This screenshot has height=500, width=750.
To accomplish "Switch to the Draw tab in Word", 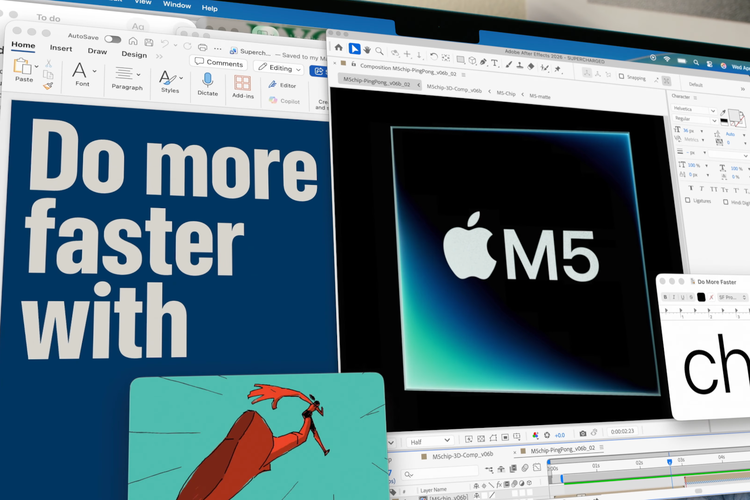I will [x=97, y=51].
